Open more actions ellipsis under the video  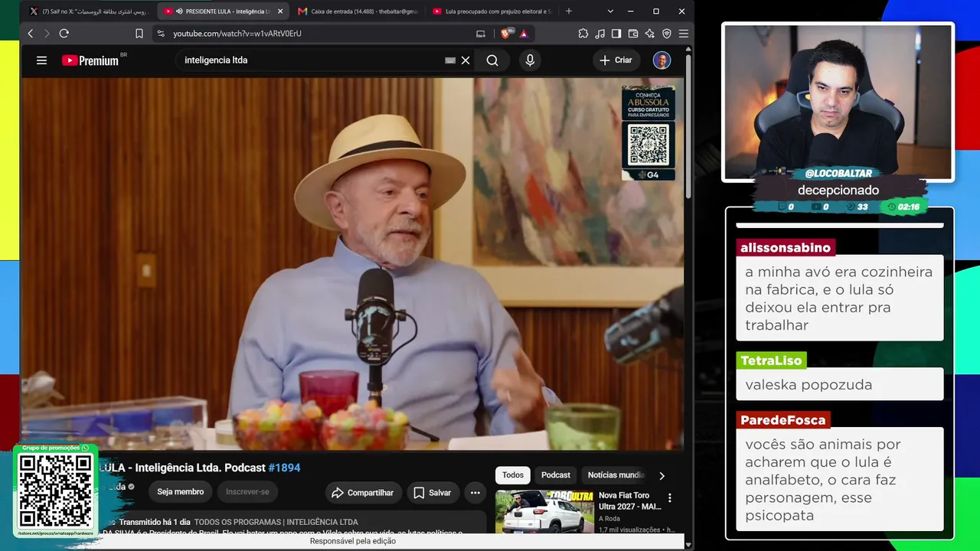(x=475, y=493)
